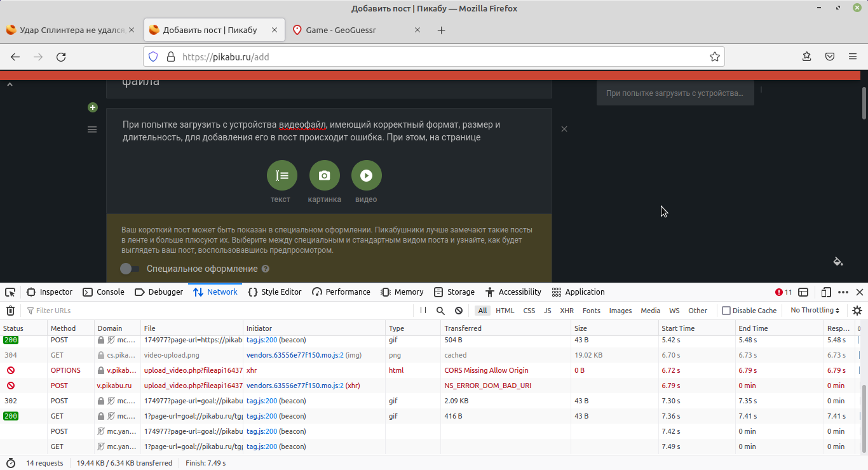
Task: Filter requests by XHR
Action: click(567, 311)
